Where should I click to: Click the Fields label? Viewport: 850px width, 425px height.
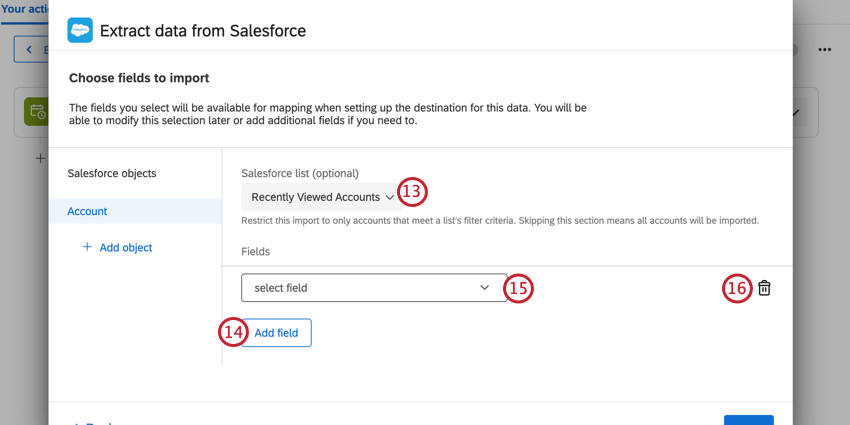pyautogui.click(x=255, y=252)
